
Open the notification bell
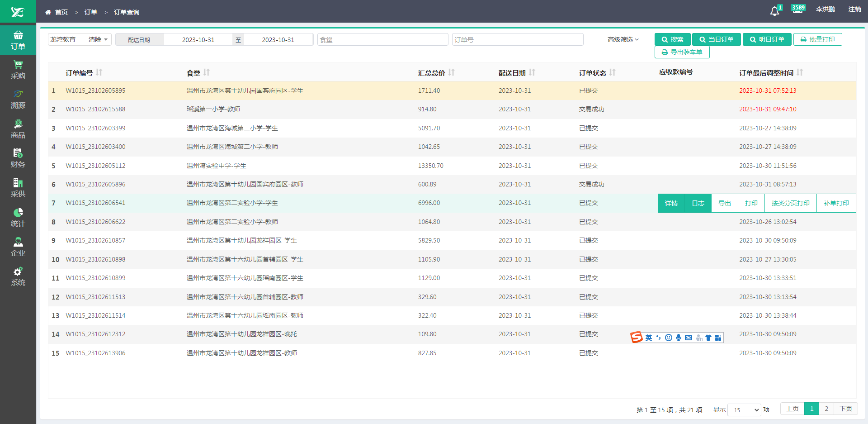[x=775, y=11]
